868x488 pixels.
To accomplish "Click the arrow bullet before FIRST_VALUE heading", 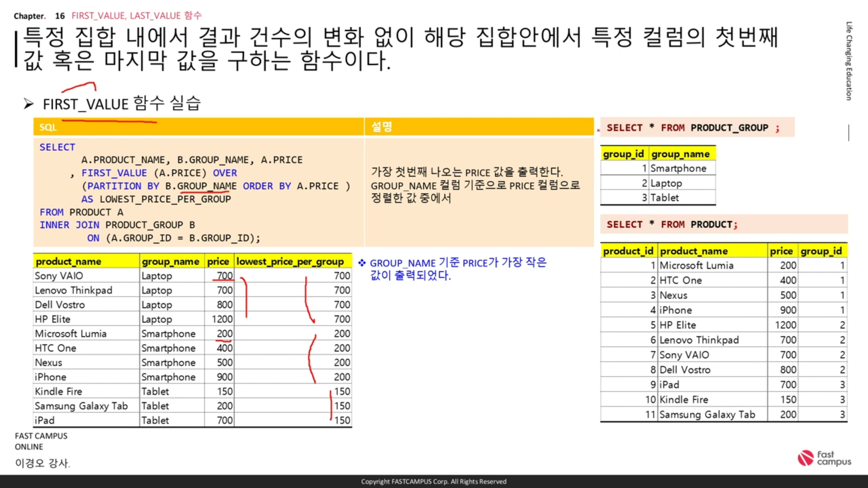I will pyautogui.click(x=28, y=104).
